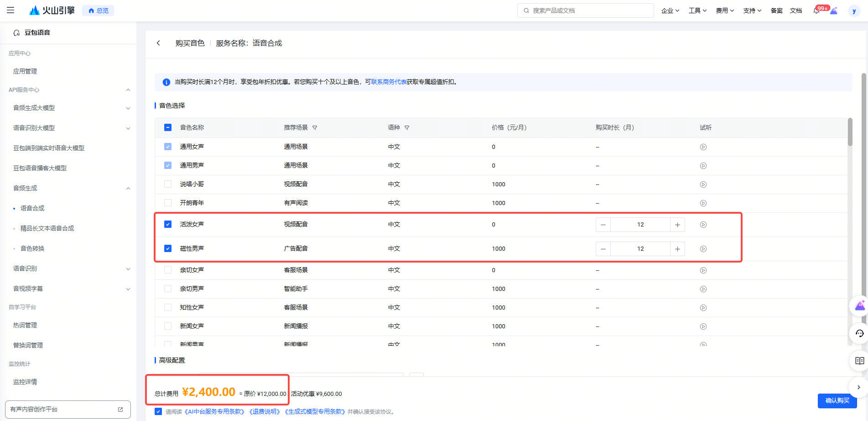Click the 确认购买 button
Screen dimensions: 868x421
837,400
